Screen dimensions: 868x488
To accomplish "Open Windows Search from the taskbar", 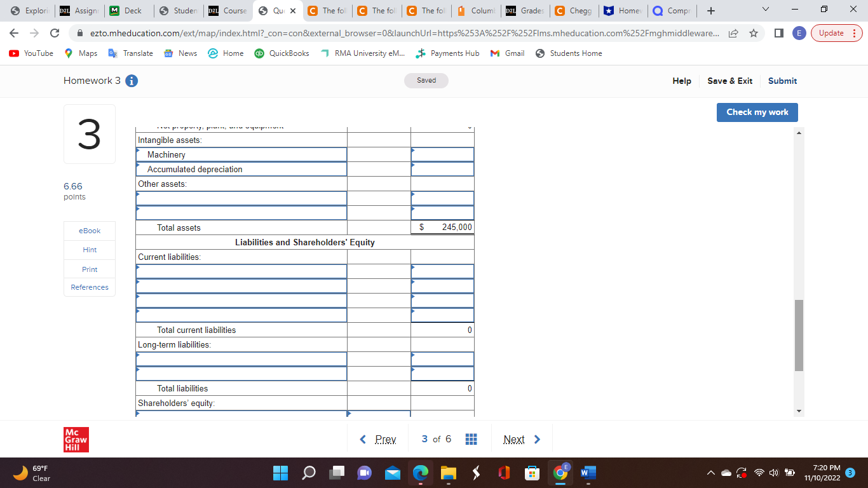I will 308,473.
